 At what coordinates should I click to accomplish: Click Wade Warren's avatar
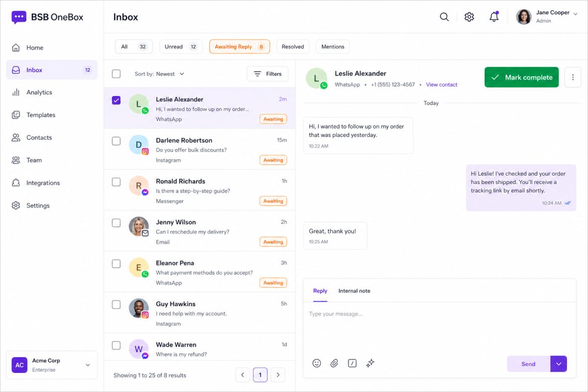click(x=139, y=349)
